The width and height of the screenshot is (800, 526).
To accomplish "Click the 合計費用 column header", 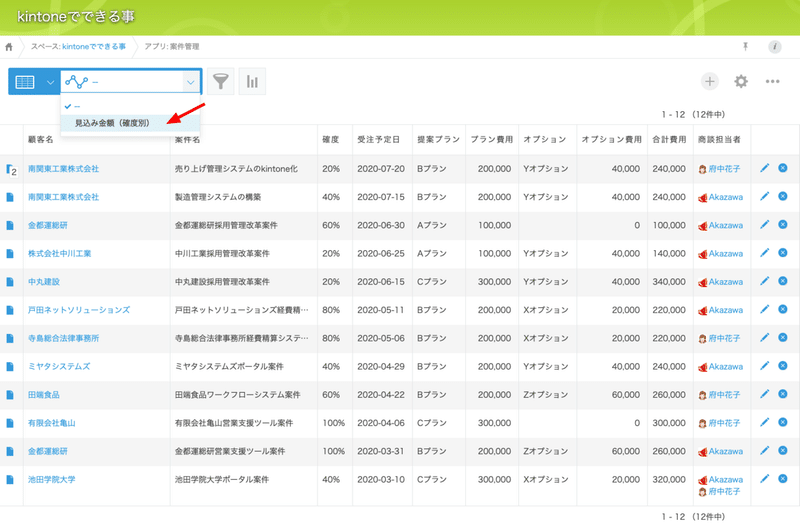I will coord(669,139).
